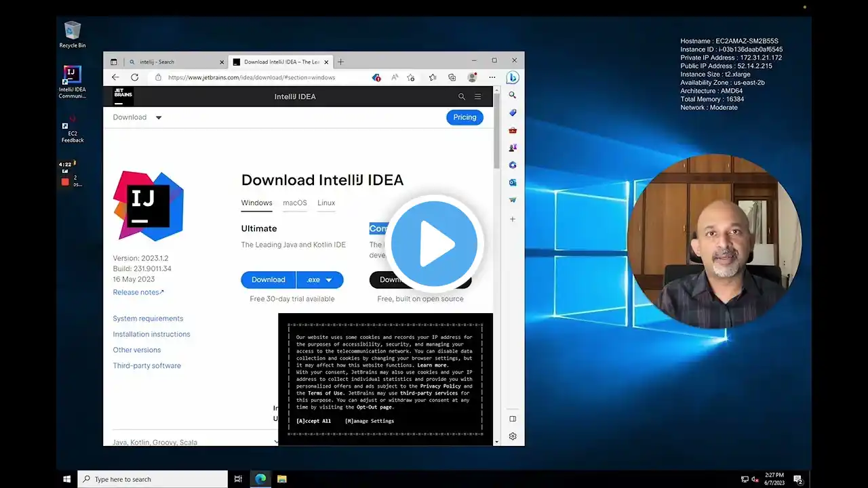Click the Windows taskbar search box
Image resolution: width=868 pixels, height=488 pixels.
153,479
